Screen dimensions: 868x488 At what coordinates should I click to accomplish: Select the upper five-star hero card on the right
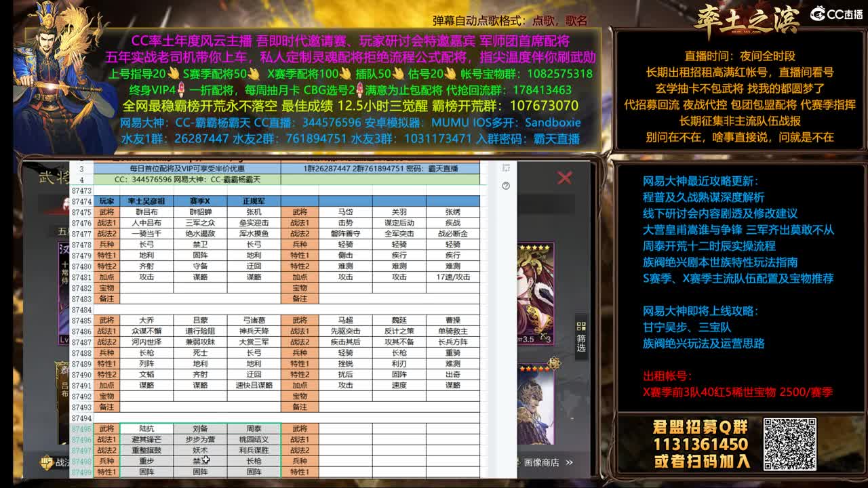point(536,295)
